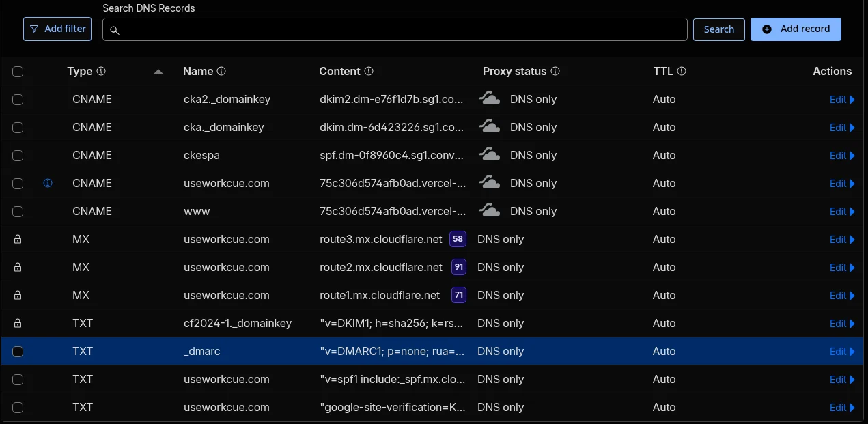Check the spf1 TXT record checkbox

[x=18, y=380]
